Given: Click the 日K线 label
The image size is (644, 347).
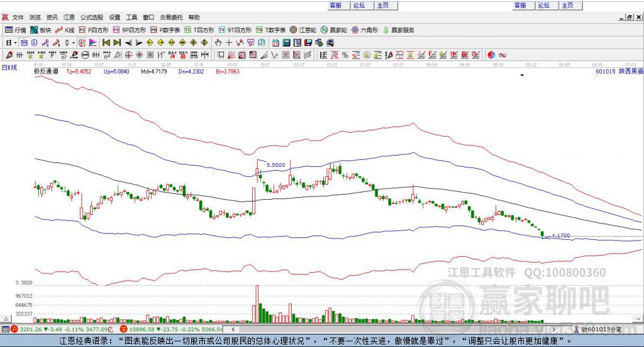Looking at the screenshot, I should coord(9,67).
